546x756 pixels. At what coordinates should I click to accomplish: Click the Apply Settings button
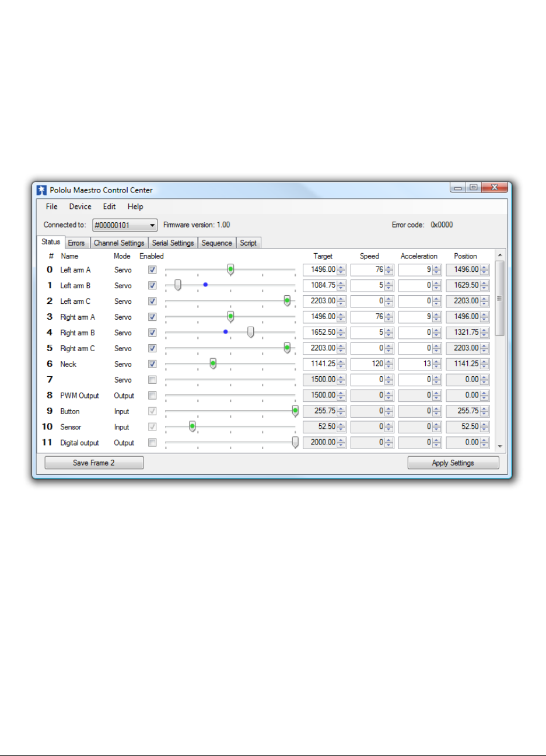coord(453,463)
